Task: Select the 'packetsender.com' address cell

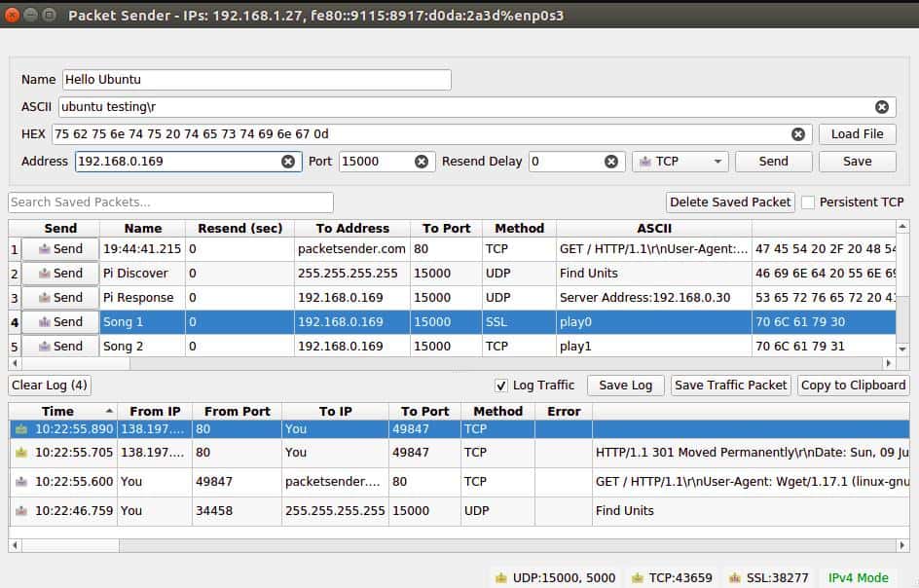Action: tap(351, 249)
